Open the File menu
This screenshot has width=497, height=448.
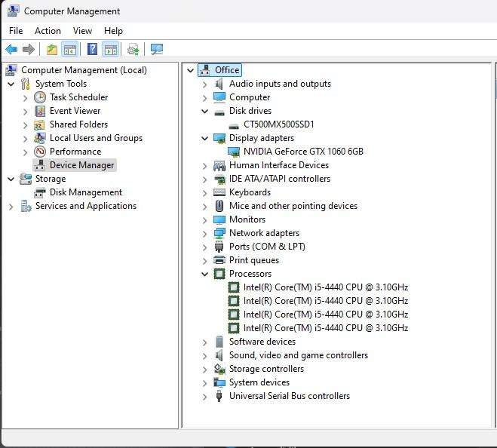tap(16, 31)
